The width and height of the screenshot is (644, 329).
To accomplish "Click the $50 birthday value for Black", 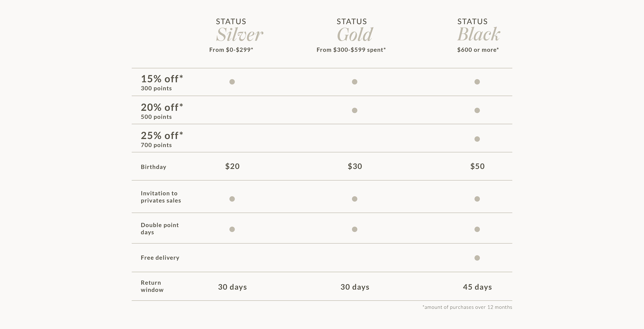I will point(477,166).
